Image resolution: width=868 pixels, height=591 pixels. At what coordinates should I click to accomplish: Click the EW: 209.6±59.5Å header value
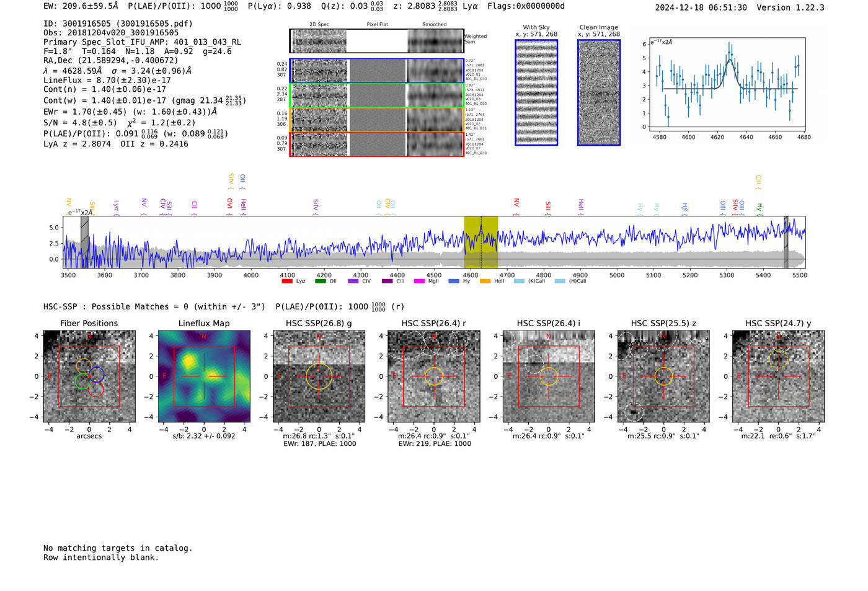[81, 6]
